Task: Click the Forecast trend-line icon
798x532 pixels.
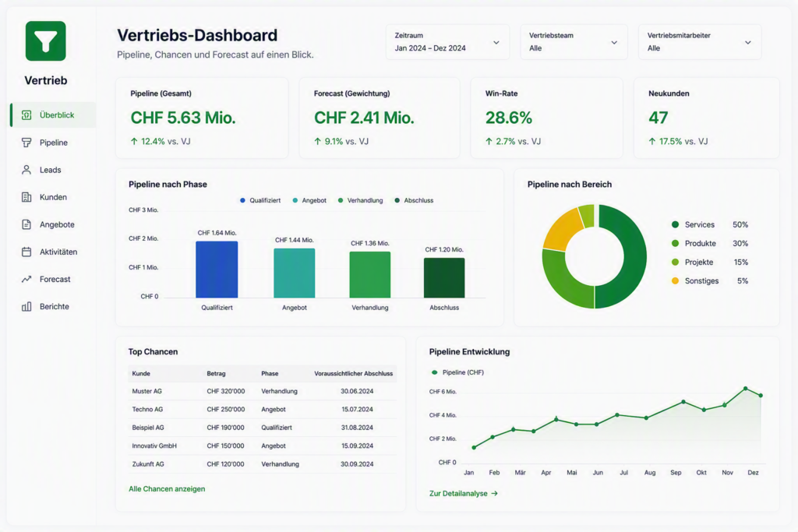Action: coord(26,279)
